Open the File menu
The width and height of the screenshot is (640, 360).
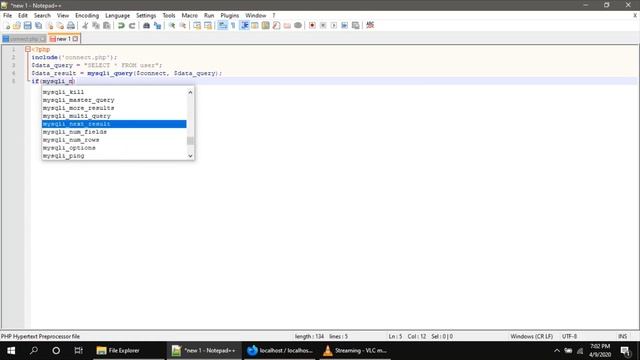click(7, 16)
